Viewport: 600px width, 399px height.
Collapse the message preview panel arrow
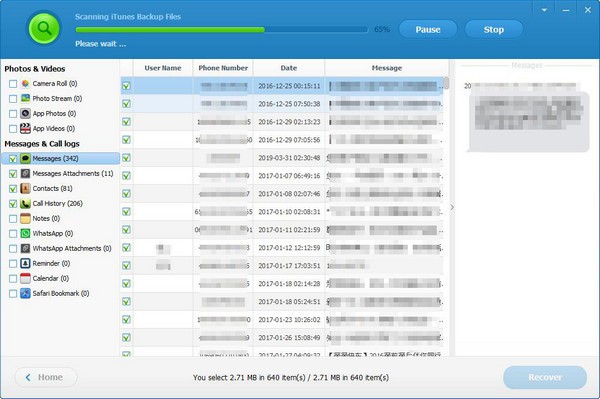[x=452, y=207]
